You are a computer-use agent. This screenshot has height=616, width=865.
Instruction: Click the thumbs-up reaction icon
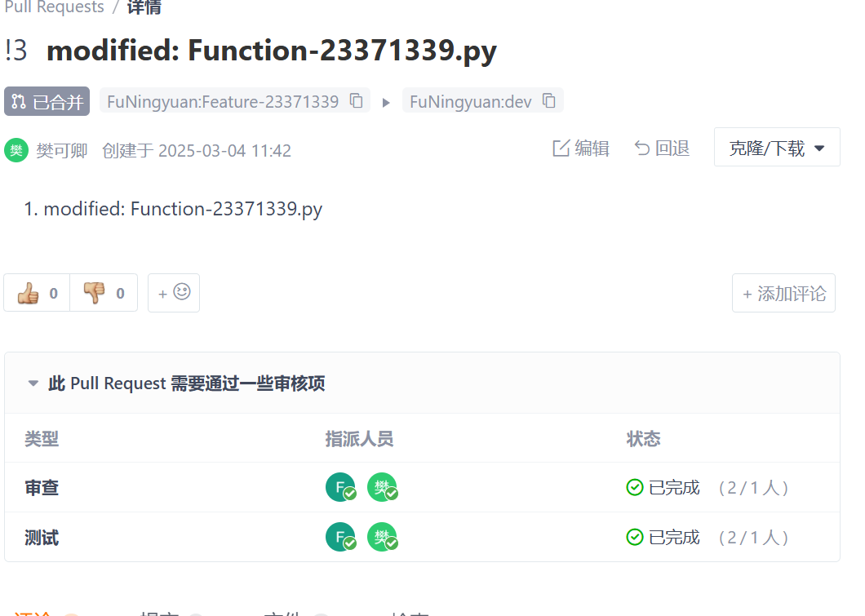pyautogui.click(x=30, y=292)
